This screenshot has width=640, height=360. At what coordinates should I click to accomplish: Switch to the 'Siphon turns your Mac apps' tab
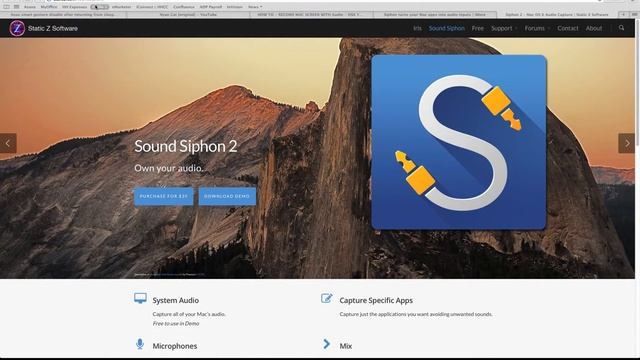435,14
